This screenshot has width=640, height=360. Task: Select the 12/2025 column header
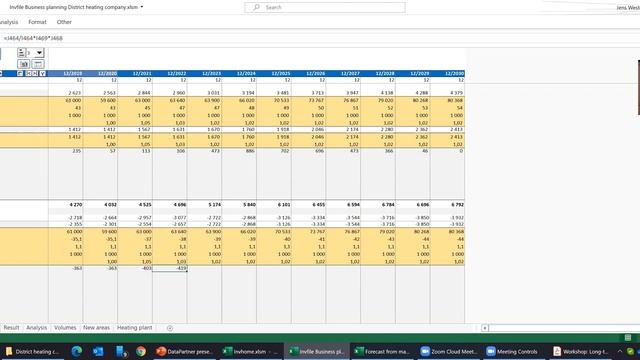274,73
